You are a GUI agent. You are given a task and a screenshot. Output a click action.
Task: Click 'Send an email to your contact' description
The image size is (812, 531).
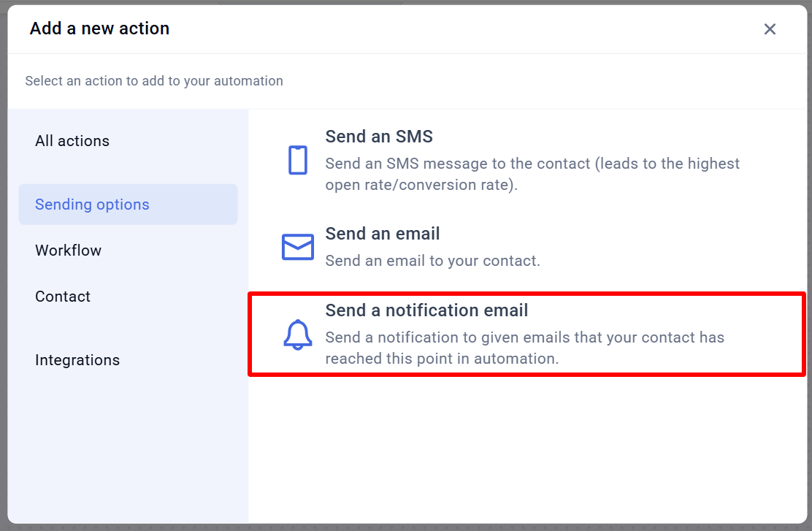pyautogui.click(x=432, y=261)
